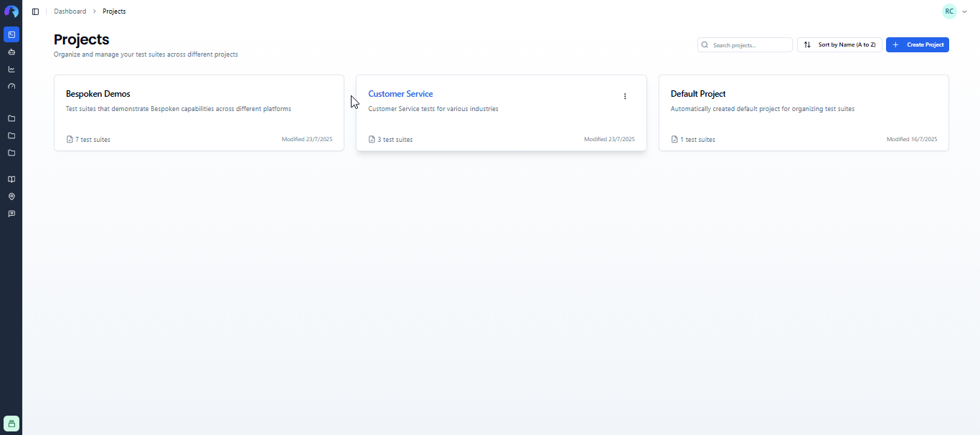Open the gauge speedometer sidebar icon

(x=11, y=87)
